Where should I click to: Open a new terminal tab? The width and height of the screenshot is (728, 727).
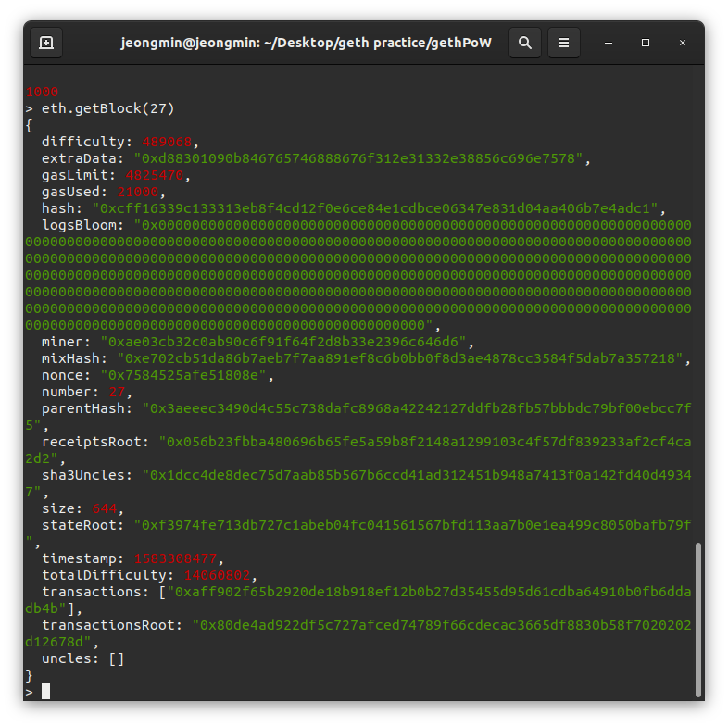tap(46, 43)
